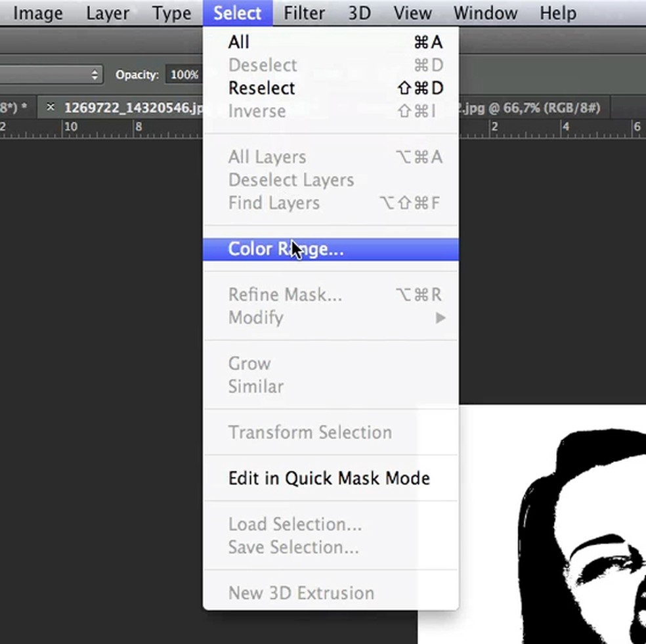
Task: Choose Deselect Layers menu entry
Action: coord(331,180)
